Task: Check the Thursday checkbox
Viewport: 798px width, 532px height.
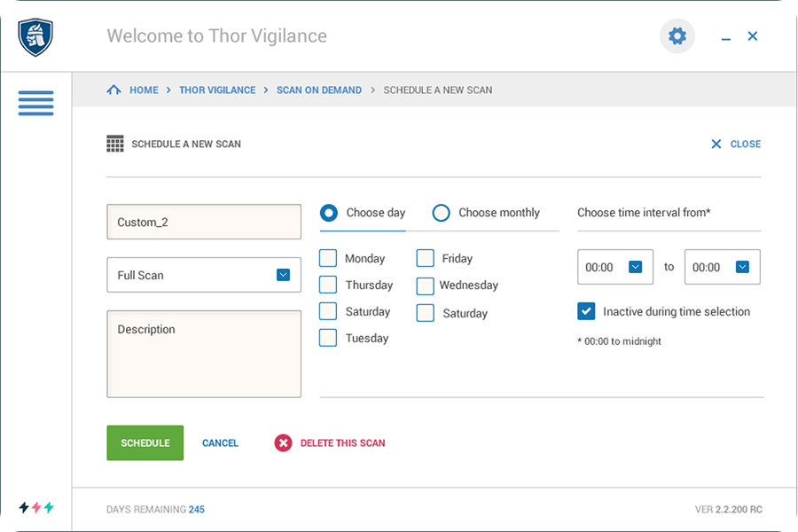Action: [x=328, y=285]
